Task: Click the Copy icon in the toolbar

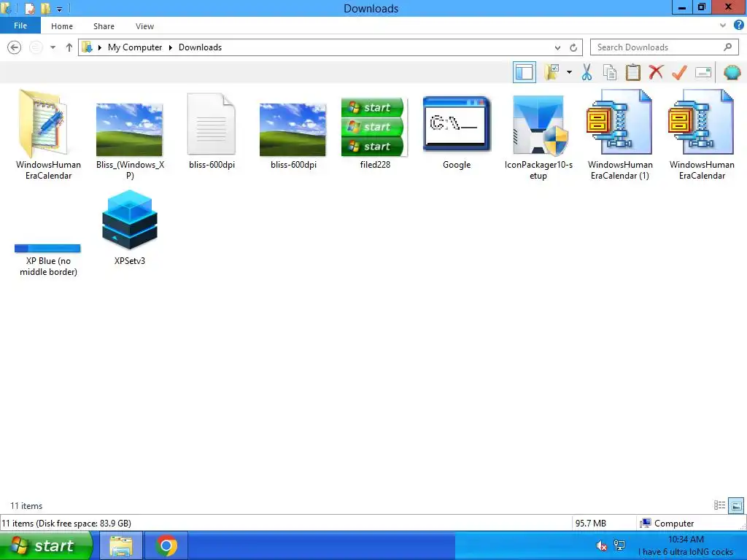Action: click(609, 72)
